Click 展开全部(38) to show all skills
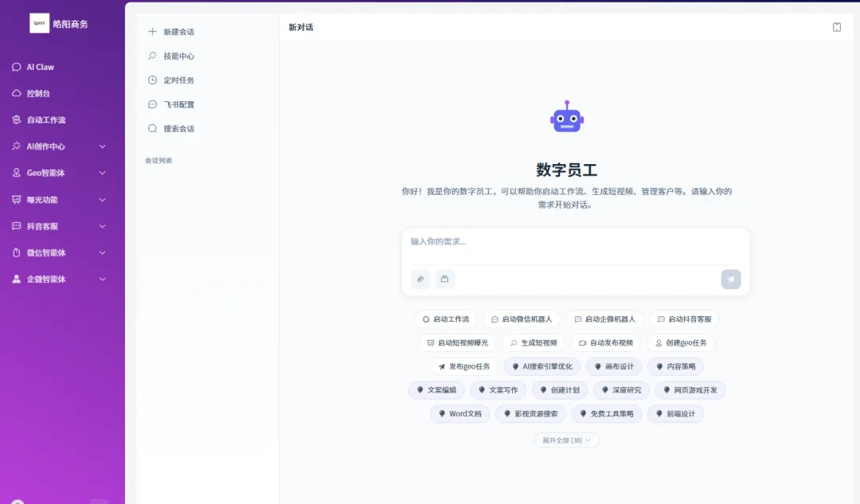Viewport: 860px width, 504px height. (x=566, y=440)
